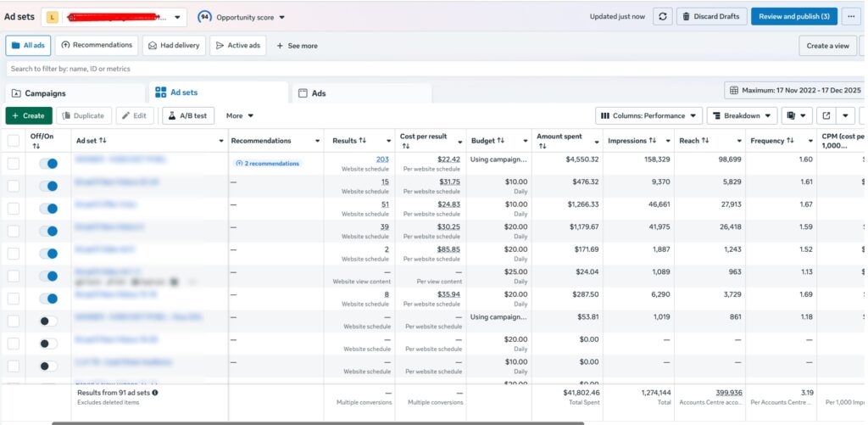
Task: Click the calendar date range icon
Action: (732, 90)
